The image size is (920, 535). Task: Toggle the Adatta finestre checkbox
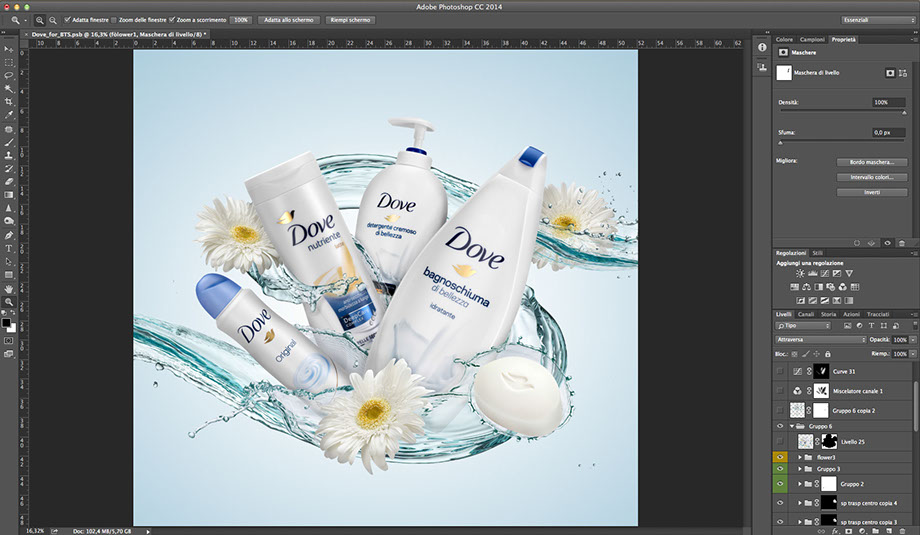[x=67, y=20]
